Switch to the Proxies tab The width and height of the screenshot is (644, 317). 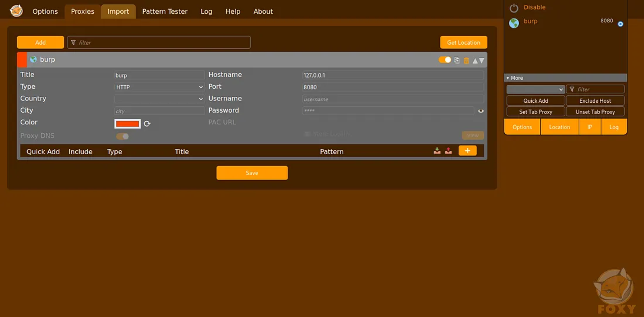pos(83,11)
